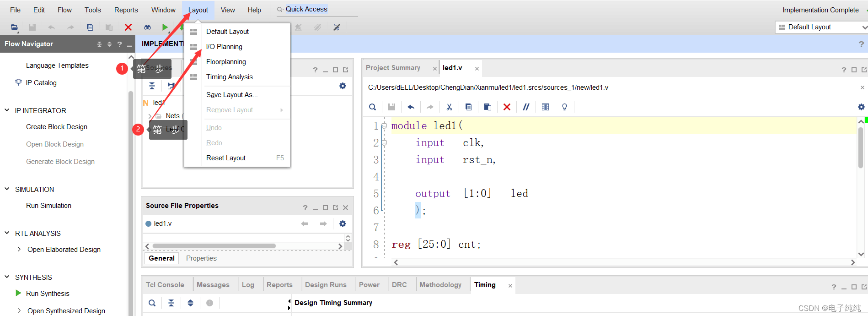Collapse the RTL ANALYSIS section
Screen dimensions: 868x316
tap(7, 233)
